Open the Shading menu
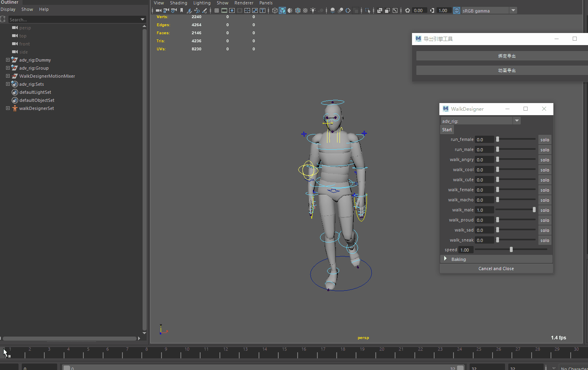The height and width of the screenshot is (370, 588). 178,3
